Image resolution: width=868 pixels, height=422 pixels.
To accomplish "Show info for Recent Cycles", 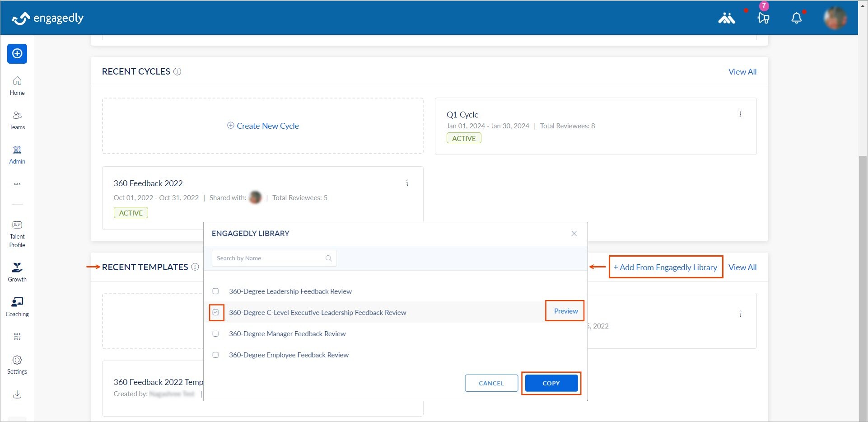I will click(x=177, y=71).
